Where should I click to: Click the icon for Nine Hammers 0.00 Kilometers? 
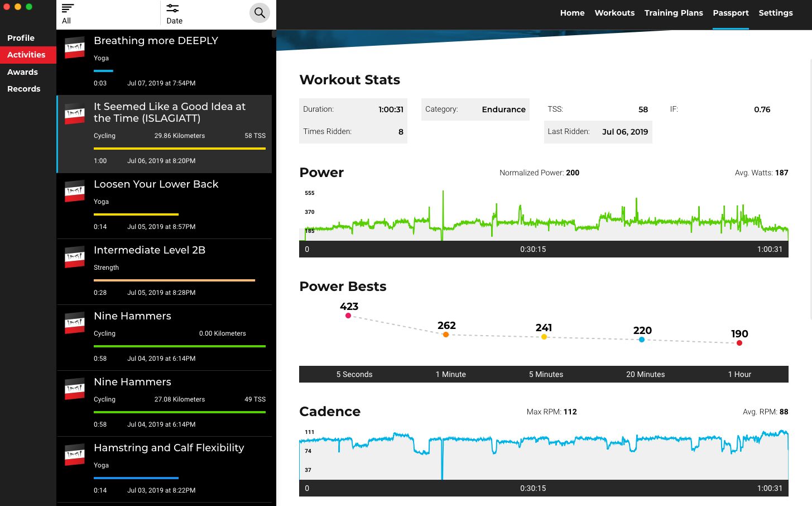[x=75, y=323]
